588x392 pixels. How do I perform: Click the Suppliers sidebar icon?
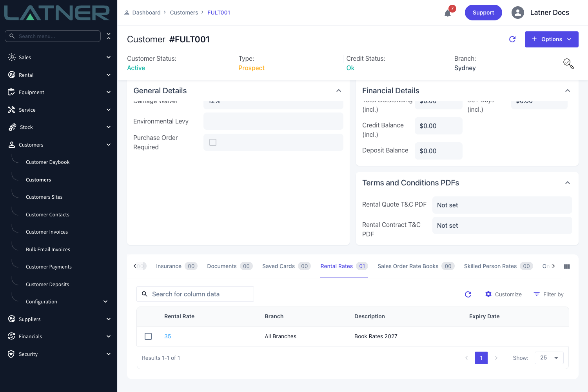12,319
